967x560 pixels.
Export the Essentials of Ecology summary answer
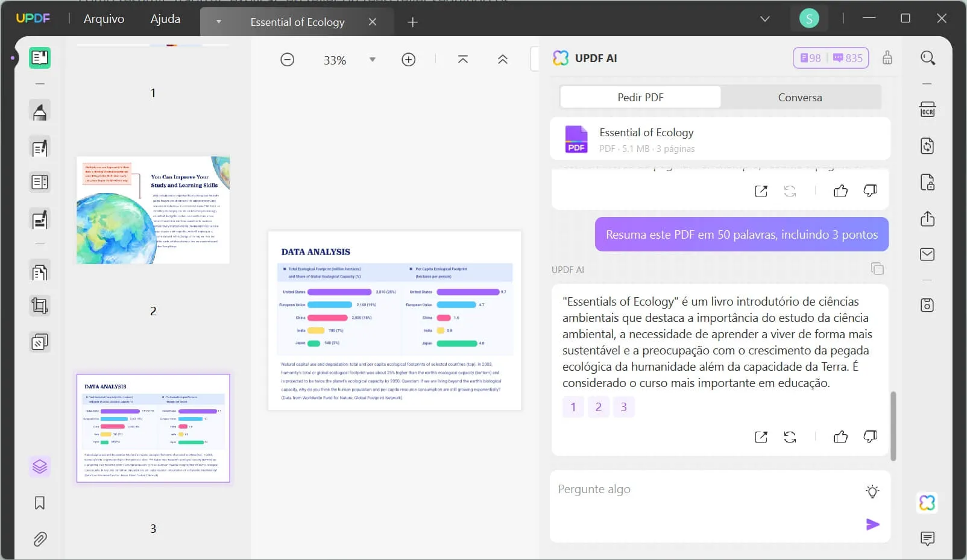click(761, 437)
